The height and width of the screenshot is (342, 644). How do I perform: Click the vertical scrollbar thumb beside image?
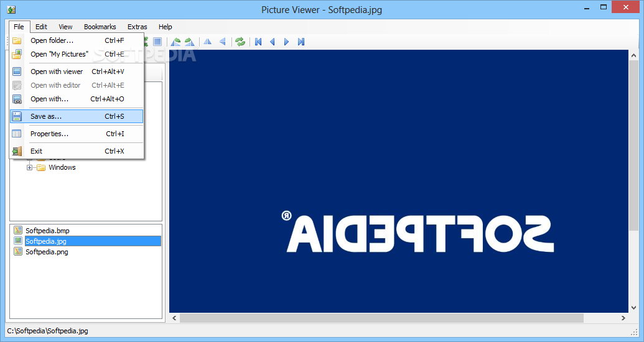tap(633, 145)
